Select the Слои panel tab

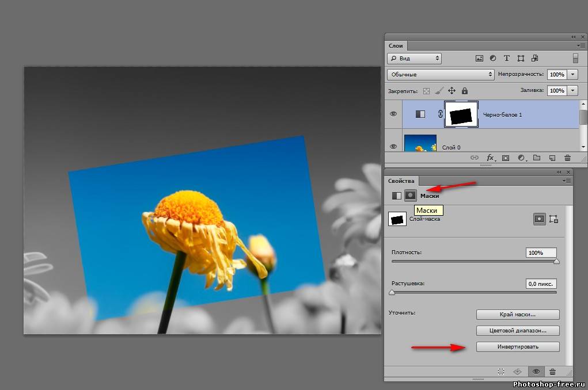click(x=396, y=45)
